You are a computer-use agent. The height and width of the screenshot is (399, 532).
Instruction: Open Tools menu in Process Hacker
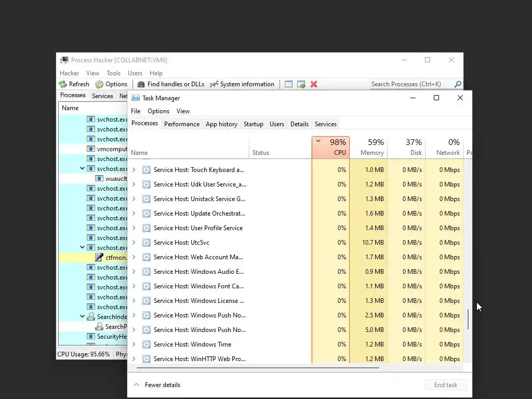(113, 73)
